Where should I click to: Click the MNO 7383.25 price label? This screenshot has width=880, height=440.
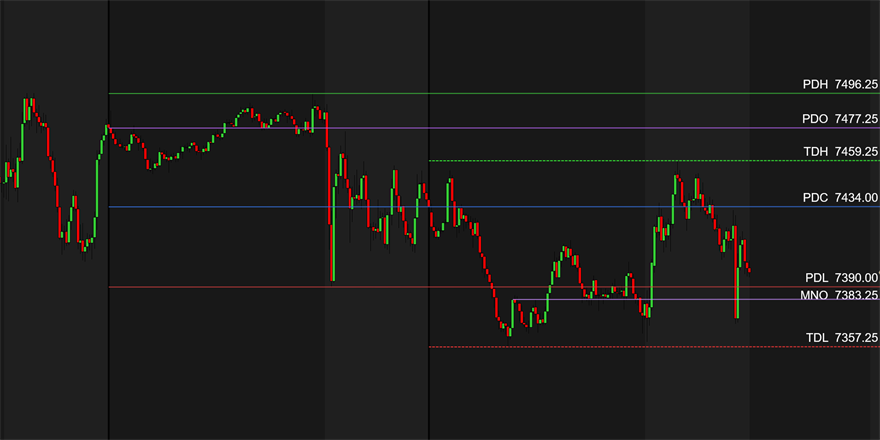pyautogui.click(x=838, y=295)
